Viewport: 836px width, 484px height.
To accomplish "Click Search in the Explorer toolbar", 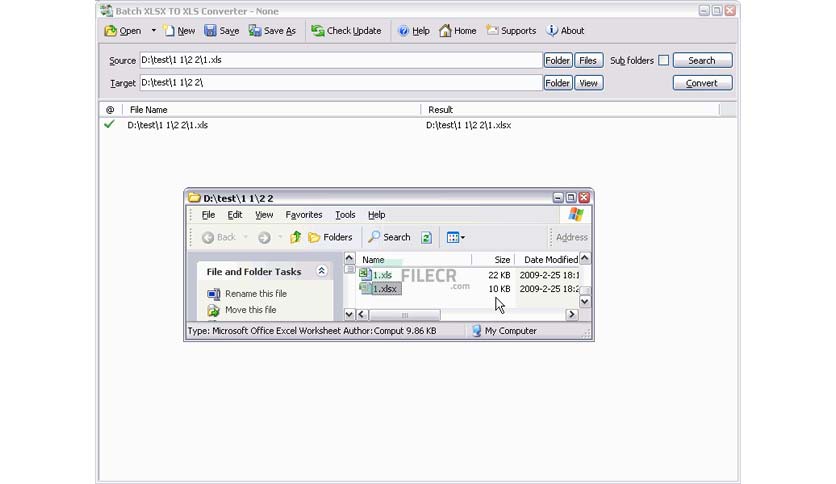I will tap(389, 237).
